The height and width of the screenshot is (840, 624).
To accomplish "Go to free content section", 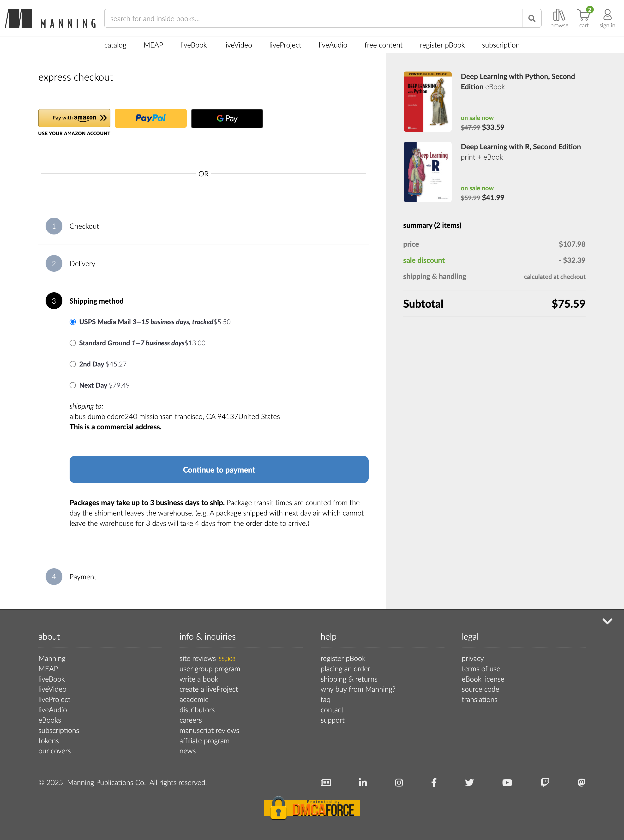I will 383,45.
